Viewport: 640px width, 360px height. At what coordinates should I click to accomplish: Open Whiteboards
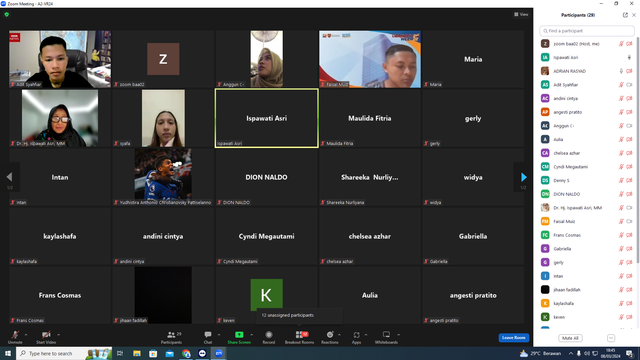(386, 337)
